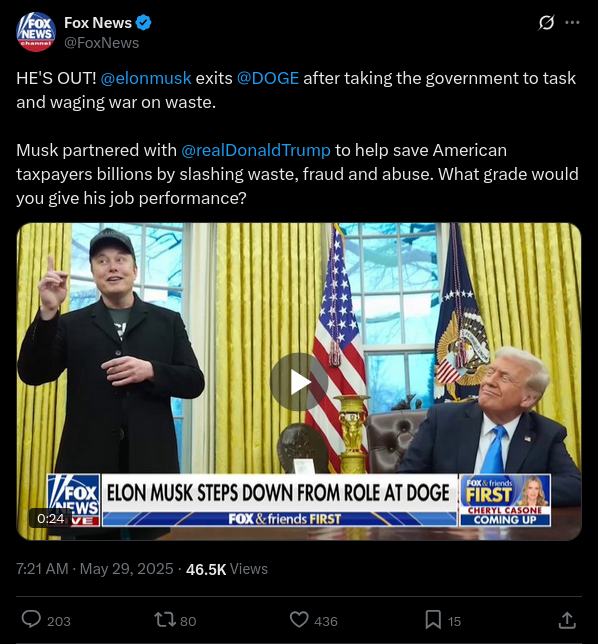The height and width of the screenshot is (644, 598).
Task: View the 46.5K Views analytics
Action: tap(227, 569)
